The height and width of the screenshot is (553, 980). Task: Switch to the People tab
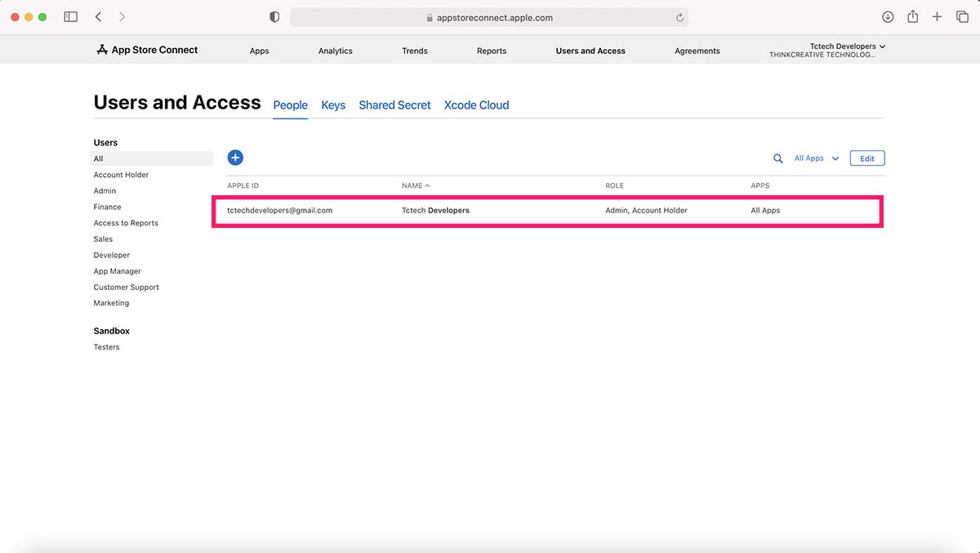coord(290,105)
